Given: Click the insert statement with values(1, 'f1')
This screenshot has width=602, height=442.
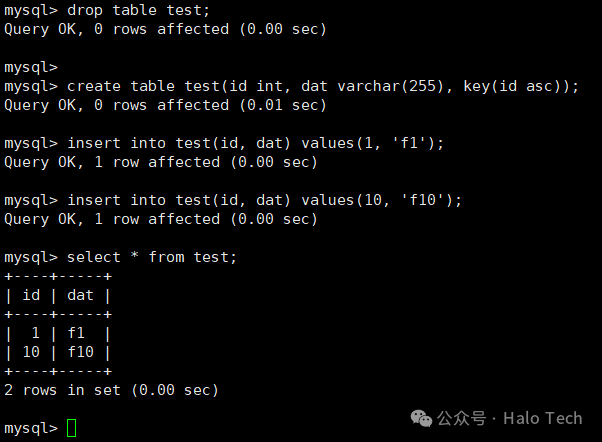Looking at the screenshot, I should click(224, 144).
